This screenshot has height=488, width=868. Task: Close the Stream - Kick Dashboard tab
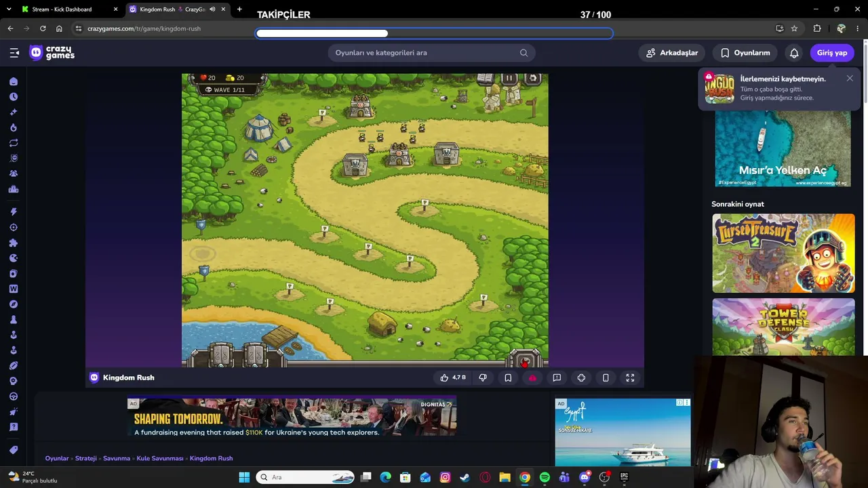coord(115,9)
